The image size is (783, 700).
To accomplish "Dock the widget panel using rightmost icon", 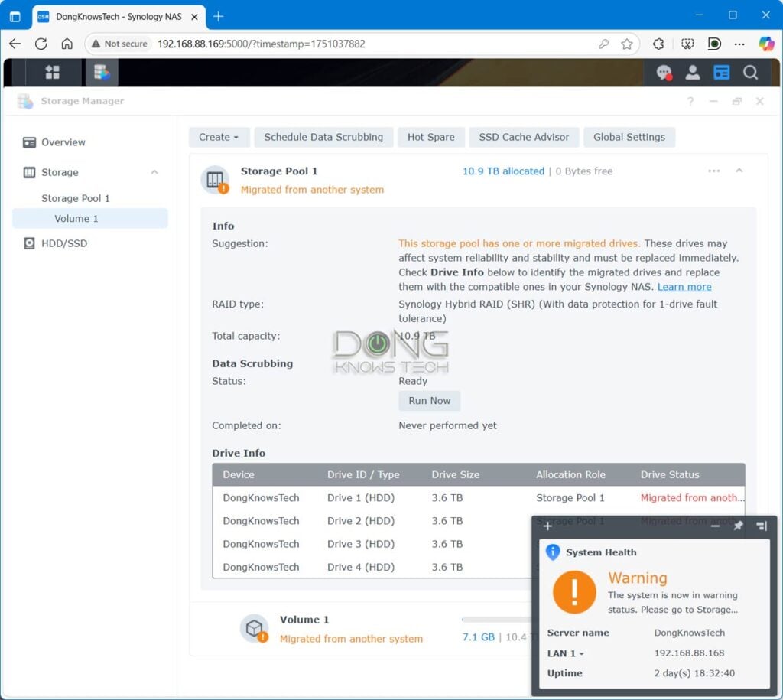I will [762, 526].
